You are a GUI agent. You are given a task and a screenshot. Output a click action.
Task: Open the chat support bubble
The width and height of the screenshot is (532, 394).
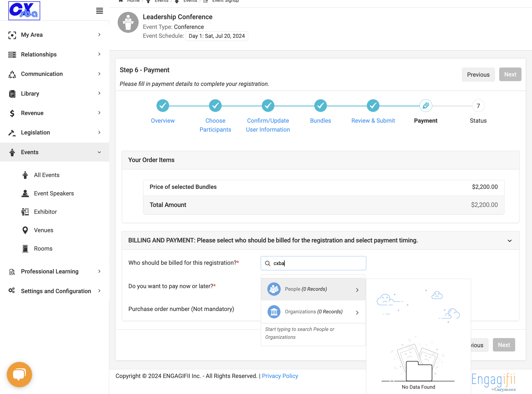pyautogui.click(x=19, y=374)
